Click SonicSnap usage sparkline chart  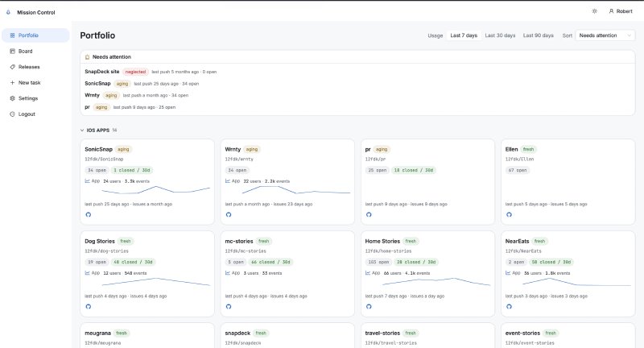pos(155,190)
